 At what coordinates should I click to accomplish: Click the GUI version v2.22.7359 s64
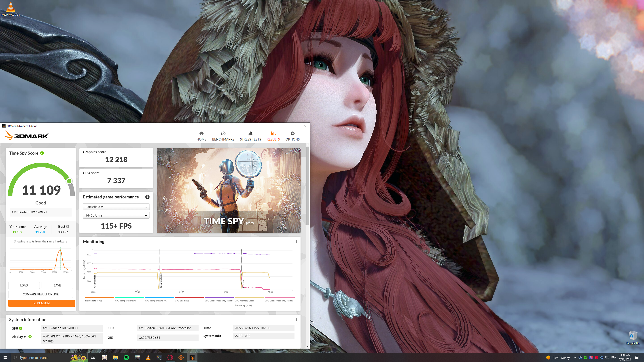(x=167, y=337)
